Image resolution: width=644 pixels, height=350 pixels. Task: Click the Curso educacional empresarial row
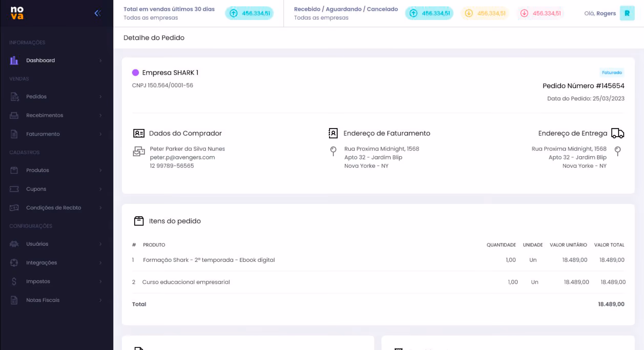[186, 282]
